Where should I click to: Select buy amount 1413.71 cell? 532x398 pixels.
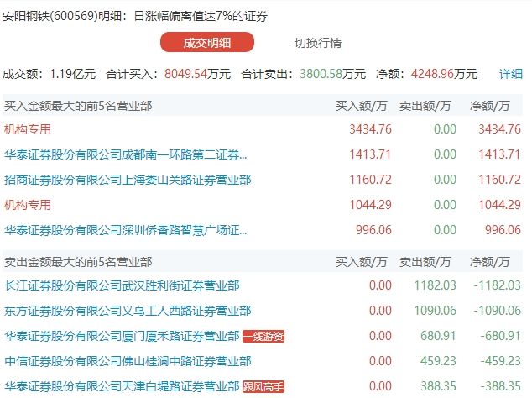coord(371,154)
